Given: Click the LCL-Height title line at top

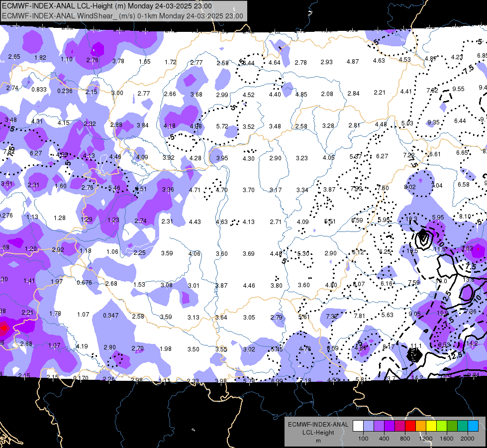Looking at the screenshot, I should 107,6.
